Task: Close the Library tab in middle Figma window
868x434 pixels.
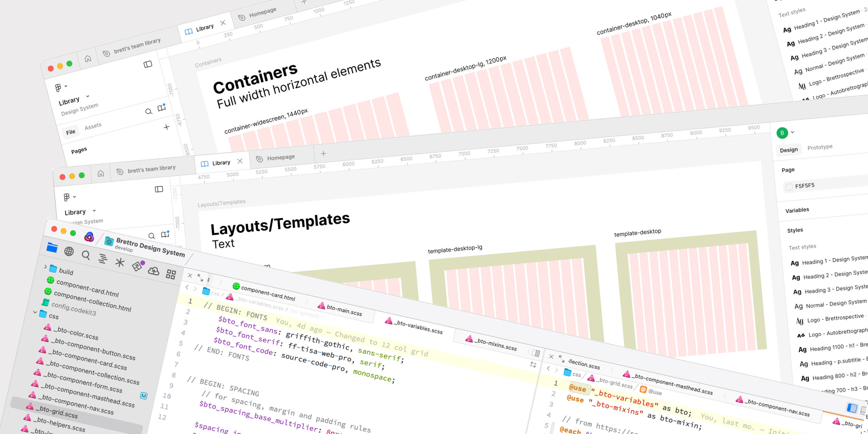Action: pos(240,161)
